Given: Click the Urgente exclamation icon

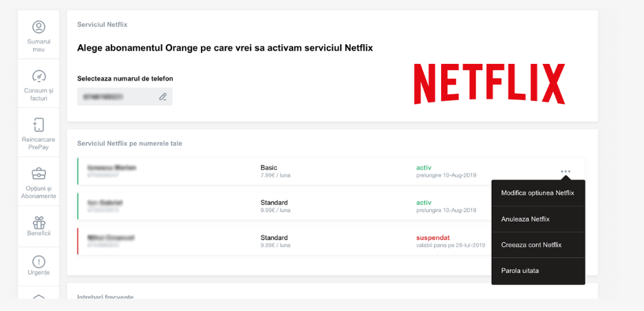Looking at the screenshot, I should (39, 261).
